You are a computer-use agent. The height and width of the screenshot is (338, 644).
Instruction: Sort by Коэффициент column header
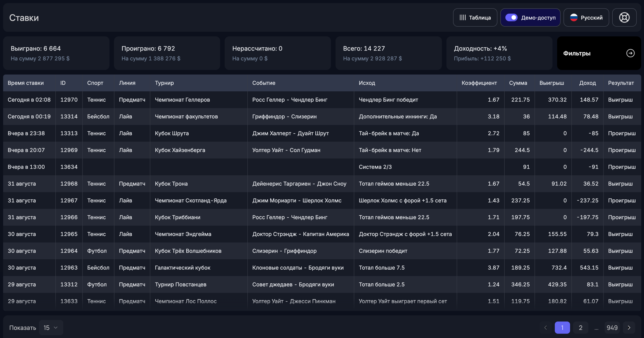tap(479, 83)
